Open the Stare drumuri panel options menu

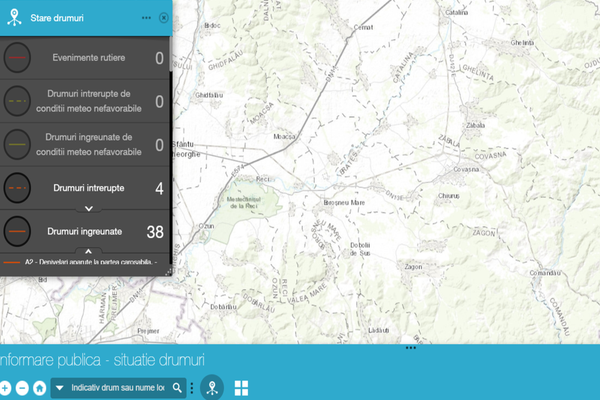pos(147,18)
